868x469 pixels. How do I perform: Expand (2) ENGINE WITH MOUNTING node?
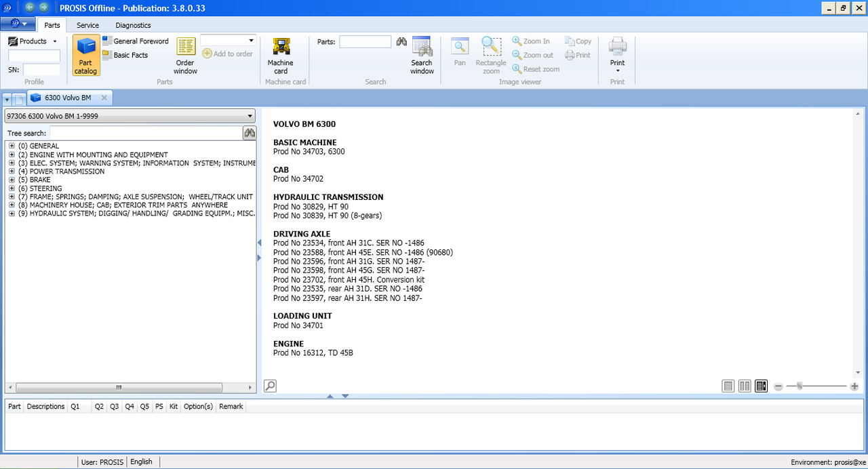[12, 155]
